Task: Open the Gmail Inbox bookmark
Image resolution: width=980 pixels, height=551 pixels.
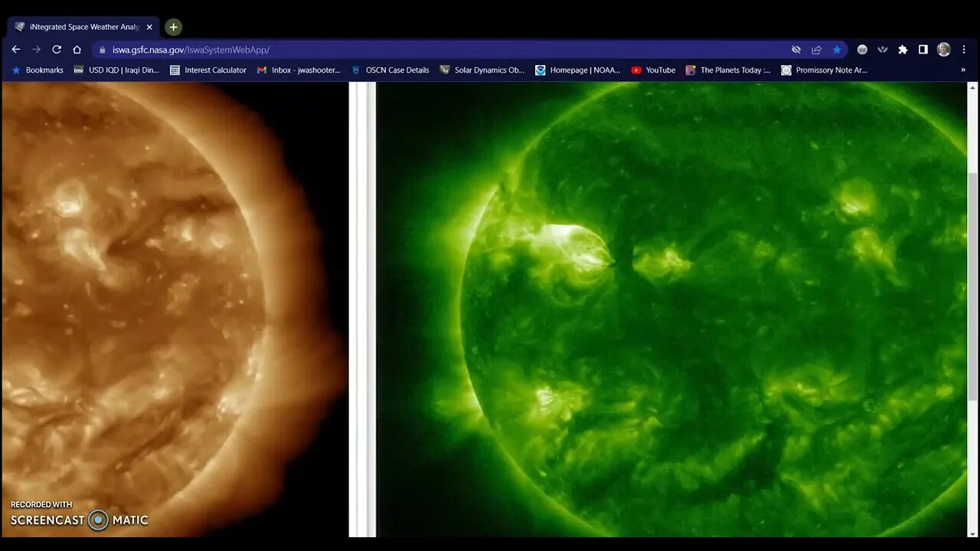Action: pos(299,70)
